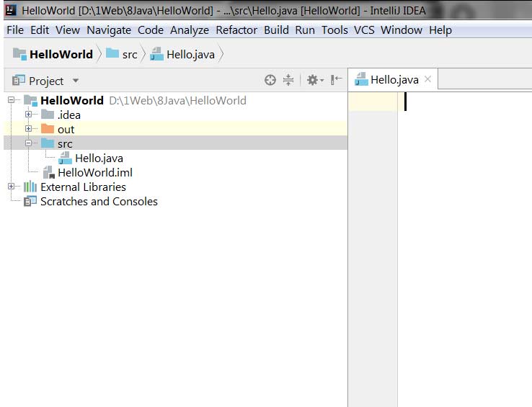The image size is (532, 407).
Task: Click the HelloWorld.iml file icon
Action: [49, 172]
